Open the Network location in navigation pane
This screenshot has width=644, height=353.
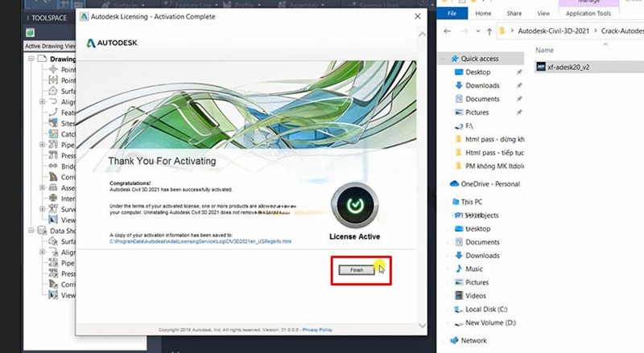[473, 340]
